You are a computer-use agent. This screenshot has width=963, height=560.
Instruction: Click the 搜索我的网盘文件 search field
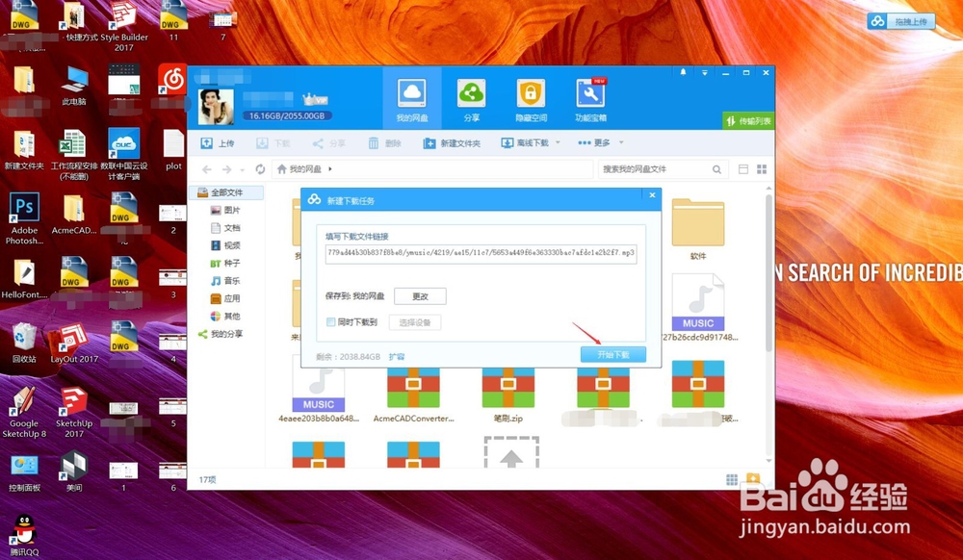tap(654, 169)
